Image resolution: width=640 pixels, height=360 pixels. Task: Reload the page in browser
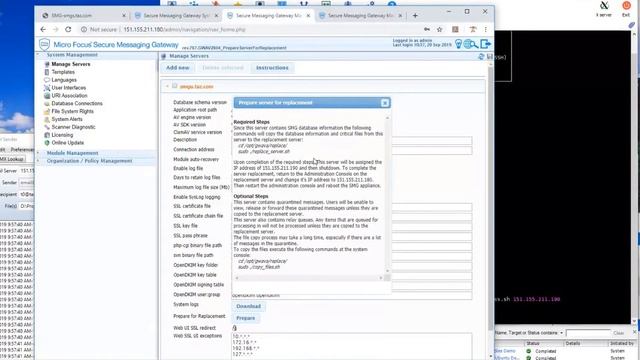pos(68,29)
